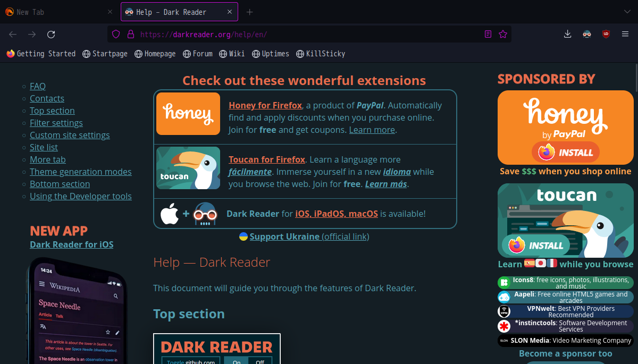Click the toucan bird logo tile
The height and width of the screenshot is (364, 638).
coord(188,168)
